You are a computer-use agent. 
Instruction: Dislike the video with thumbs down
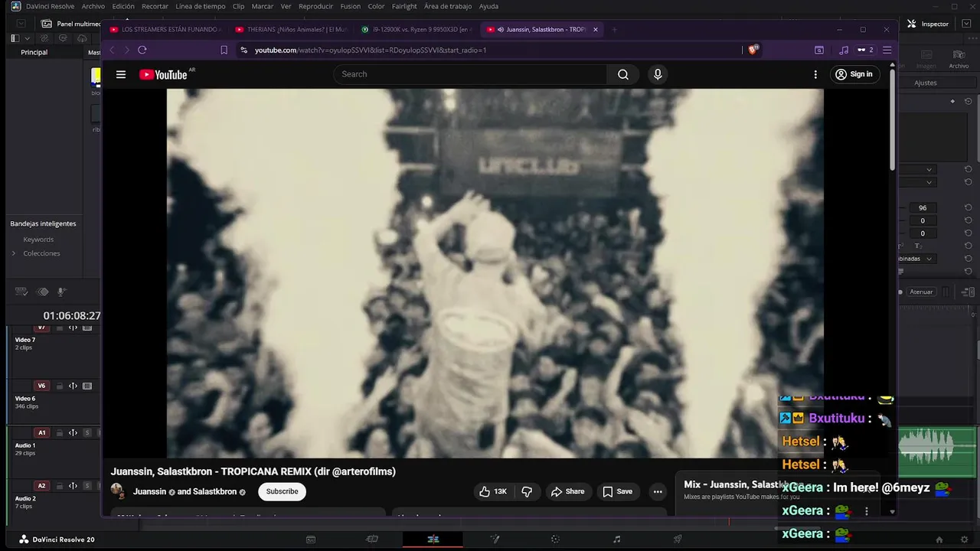(527, 491)
